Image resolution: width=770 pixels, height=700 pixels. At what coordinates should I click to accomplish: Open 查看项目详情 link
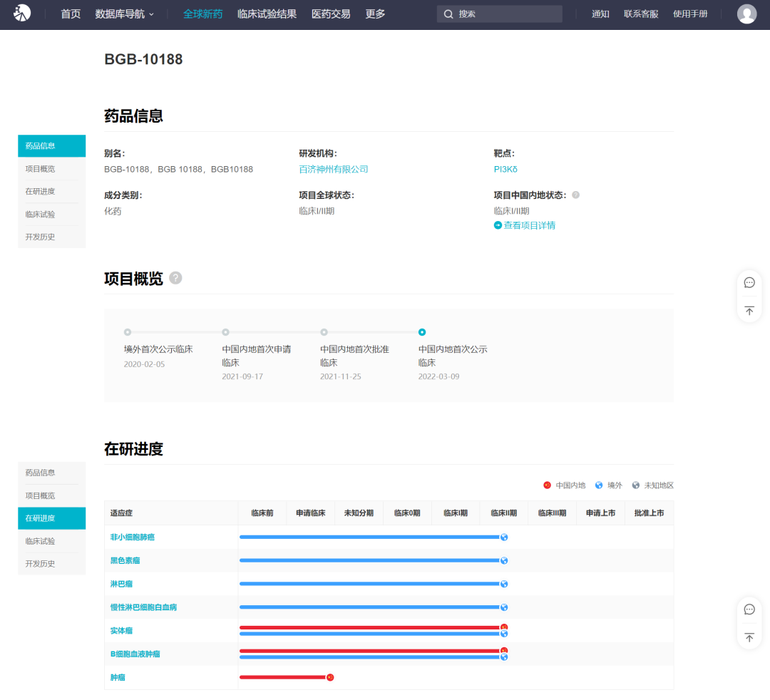(529, 225)
